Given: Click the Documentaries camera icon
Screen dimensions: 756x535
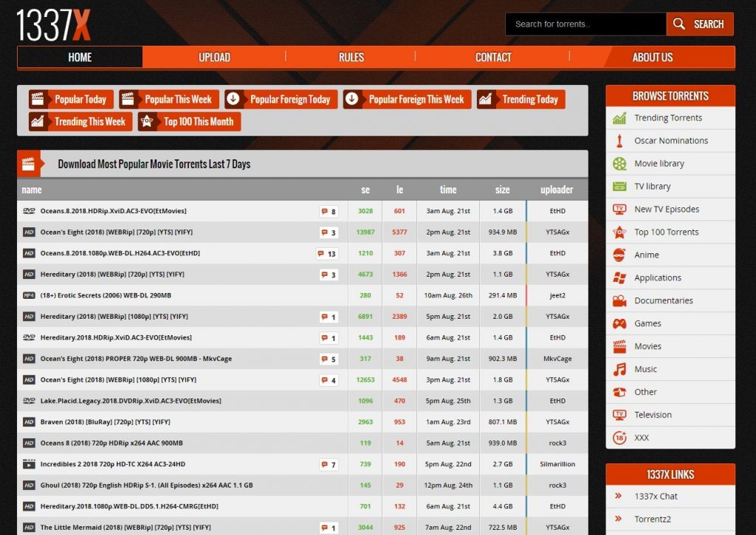Looking at the screenshot, I should [619, 301].
